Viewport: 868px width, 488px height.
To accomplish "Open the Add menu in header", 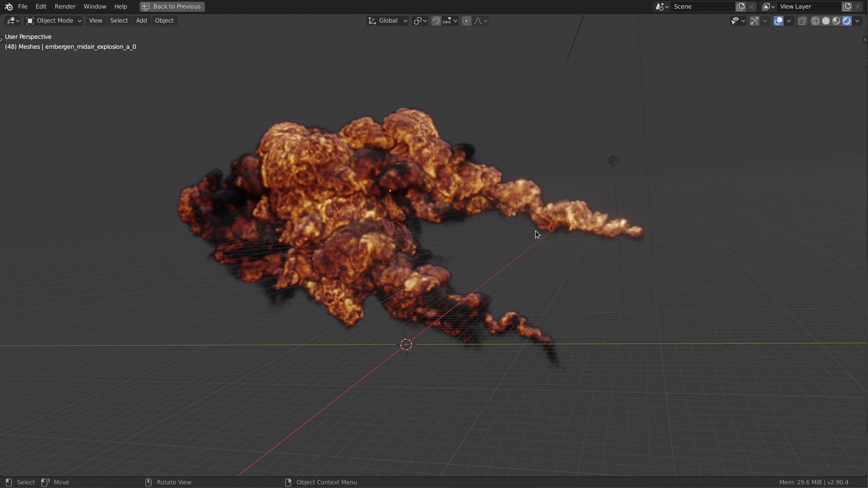I will pyautogui.click(x=141, y=20).
